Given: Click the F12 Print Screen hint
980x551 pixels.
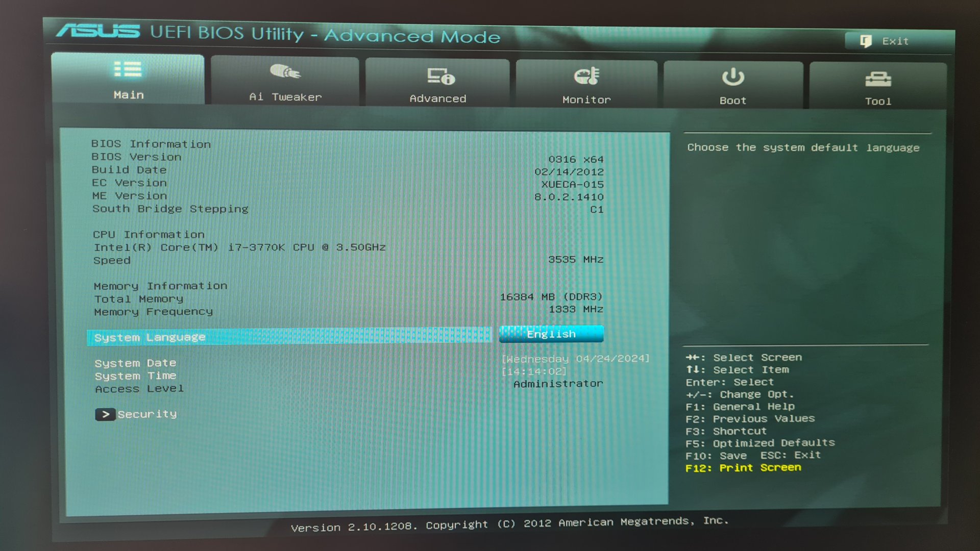Looking at the screenshot, I should pyautogui.click(x=743, y=468).
